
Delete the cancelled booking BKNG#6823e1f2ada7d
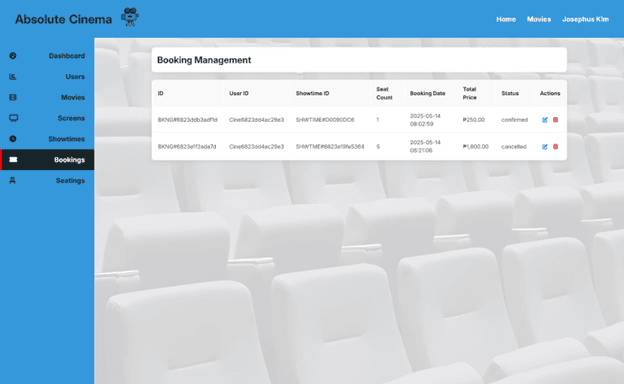[556, 146]
